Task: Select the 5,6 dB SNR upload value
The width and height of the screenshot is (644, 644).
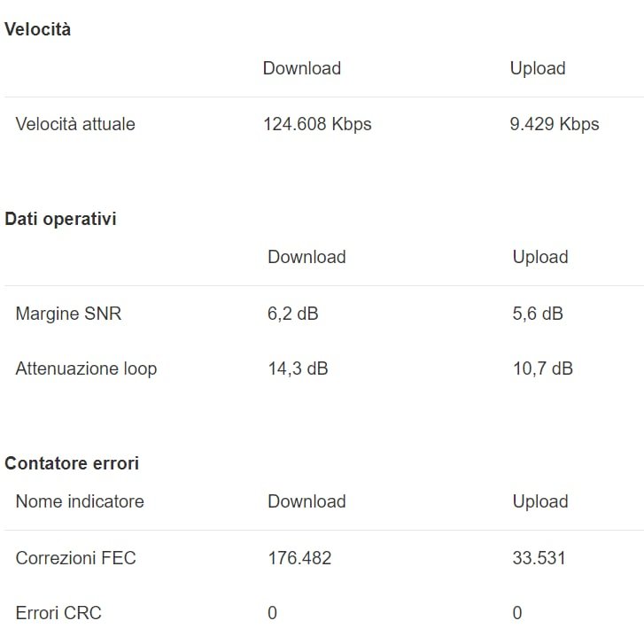Action: click(538, 313)
